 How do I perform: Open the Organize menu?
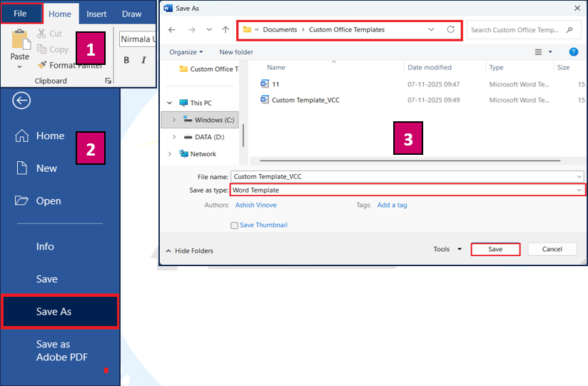tap(186, 52)
